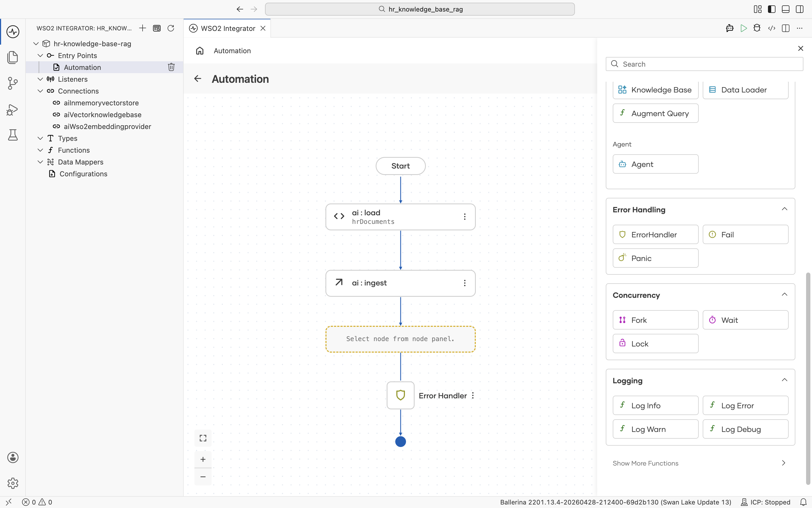
Task: Toggle the bottom panel layout
Action: (x=785, y=9)
